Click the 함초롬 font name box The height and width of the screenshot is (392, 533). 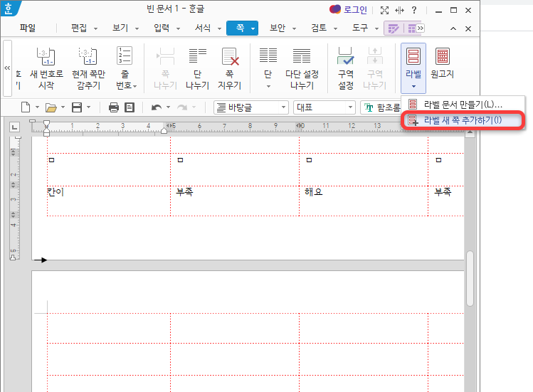381,107
